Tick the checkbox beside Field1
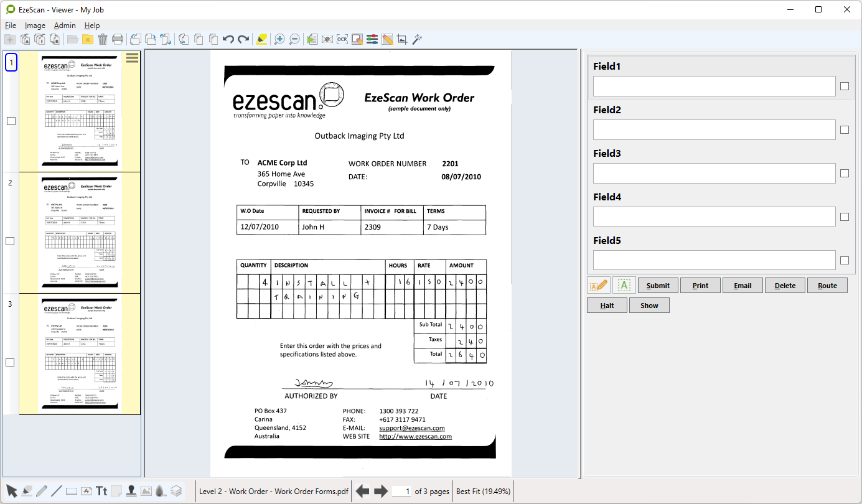 click(845, 86)
